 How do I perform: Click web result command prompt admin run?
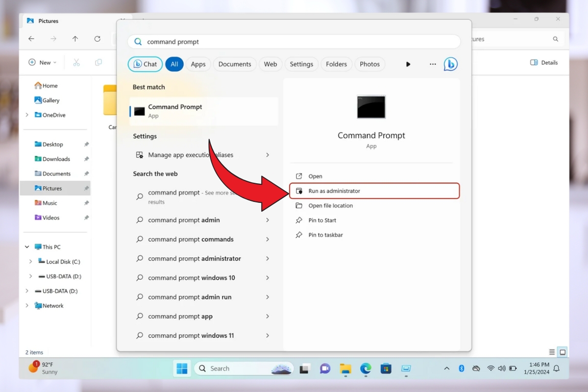tap(190, 297)
